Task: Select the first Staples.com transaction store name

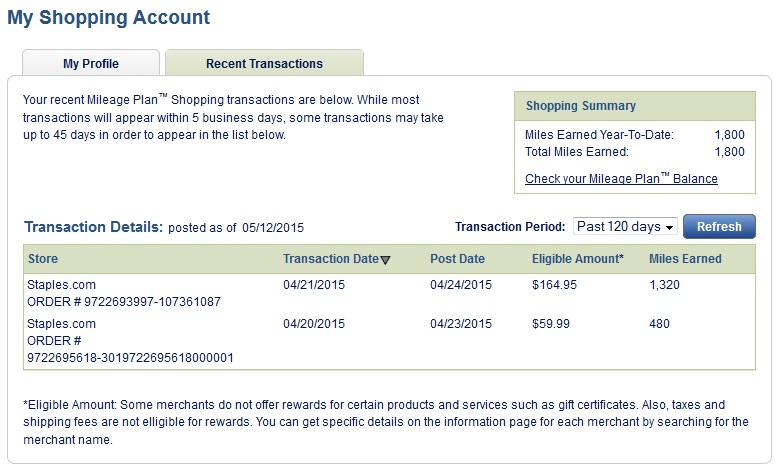Action: click(62, 285)
